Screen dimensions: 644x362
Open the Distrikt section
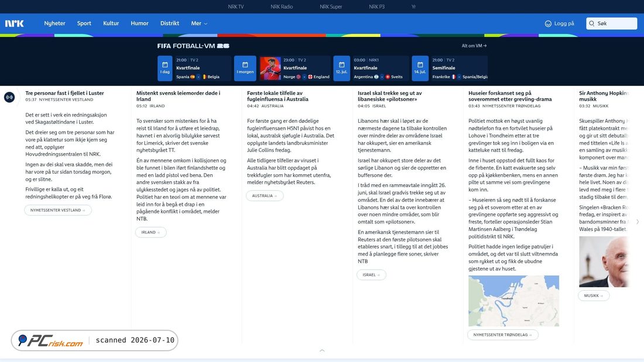coord(170,23)
